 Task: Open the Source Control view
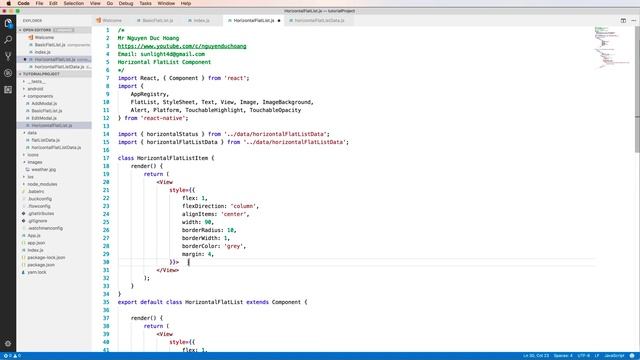8,56
